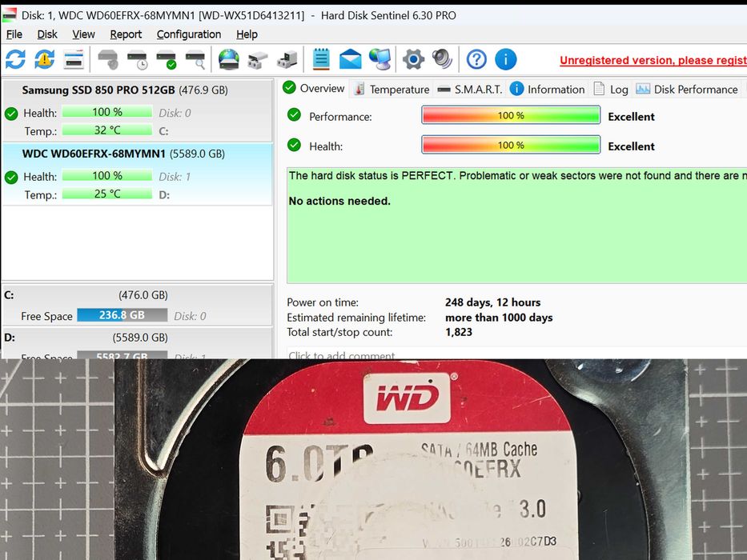Click the hard disk with magnifier icon

coord(196,59)
